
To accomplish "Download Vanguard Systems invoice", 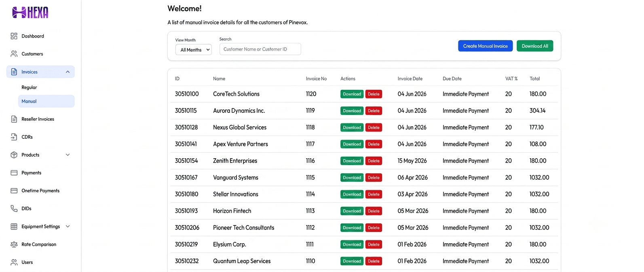I will coord(352,178).
